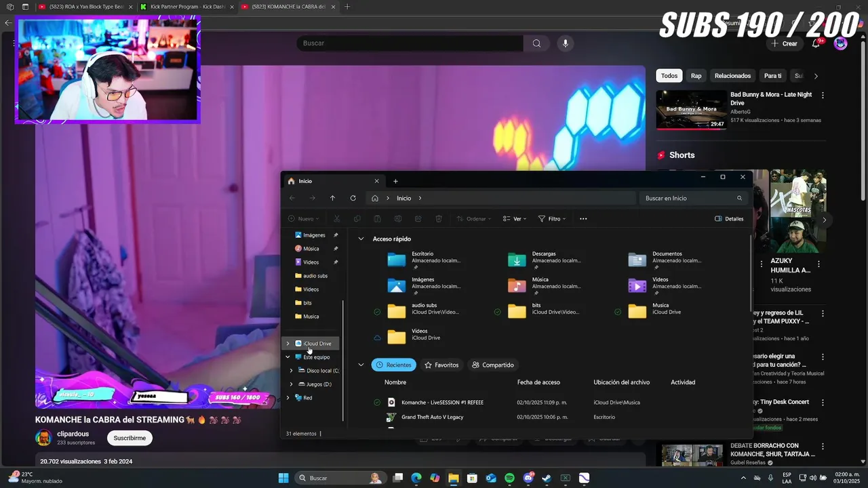Click the Suscribirme button
Viewport: 868px width, 488px height.
[x=130, y=438]
